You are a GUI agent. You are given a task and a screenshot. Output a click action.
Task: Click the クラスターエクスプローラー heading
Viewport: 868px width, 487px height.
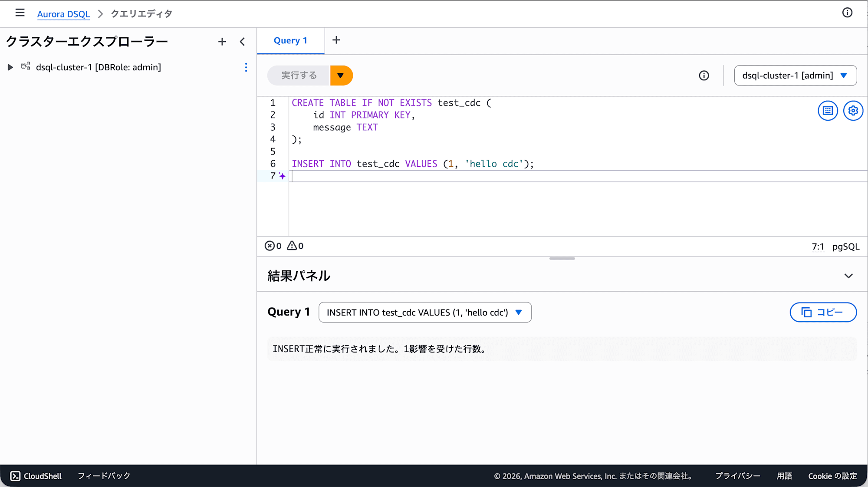(x=87, y=42)
